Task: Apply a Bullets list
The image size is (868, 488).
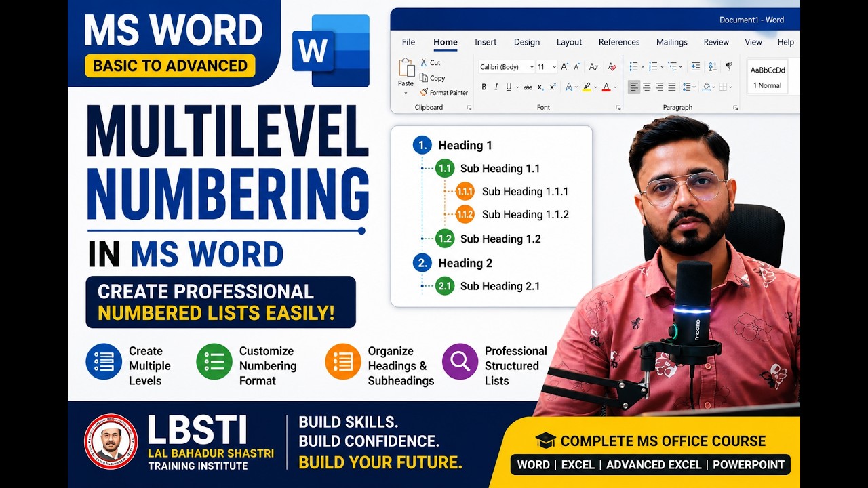Action: [633, 66]
